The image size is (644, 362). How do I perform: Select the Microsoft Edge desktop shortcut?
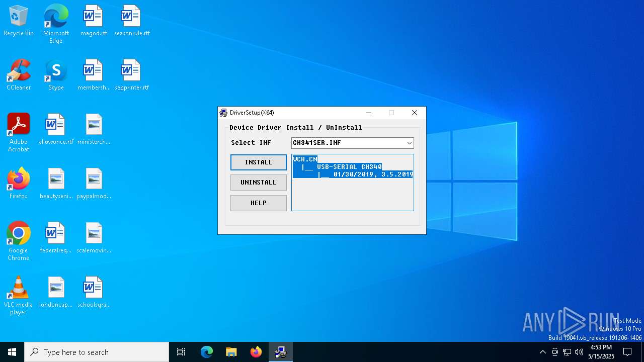(56, 24)
